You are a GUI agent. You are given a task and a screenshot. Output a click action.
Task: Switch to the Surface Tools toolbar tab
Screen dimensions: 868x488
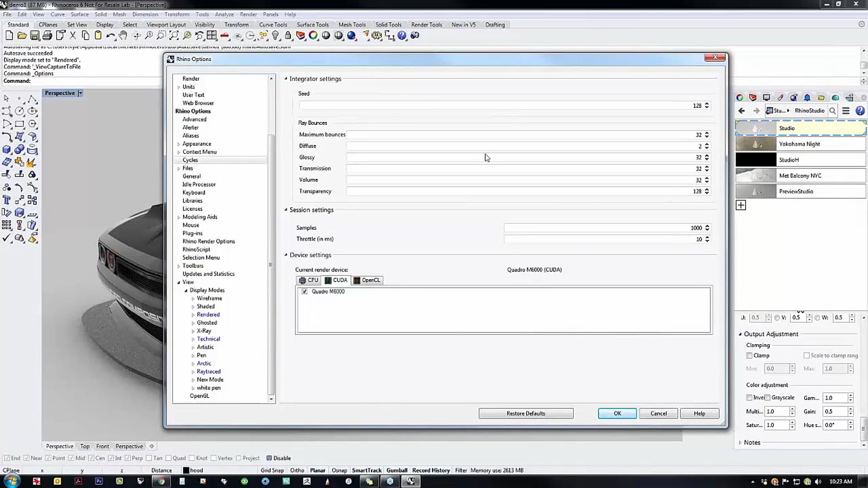coord(312,25)
